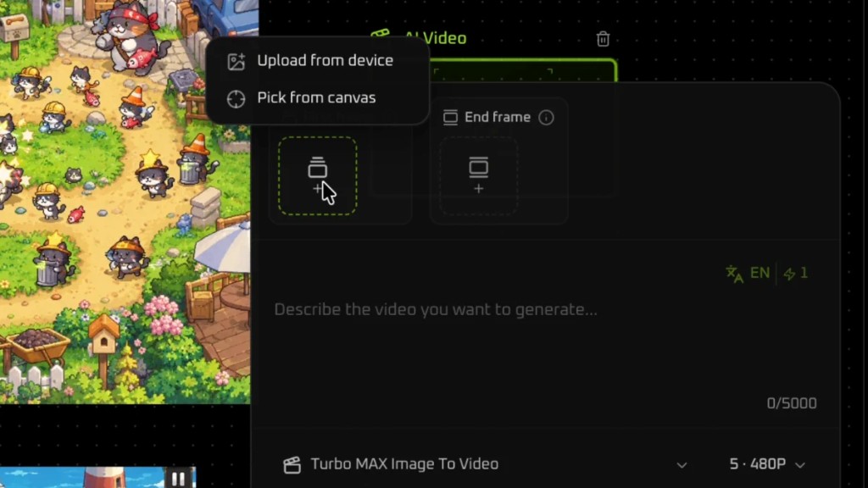Expand the model list chevron
Viewport: 868px width, 488px height.
682,465
